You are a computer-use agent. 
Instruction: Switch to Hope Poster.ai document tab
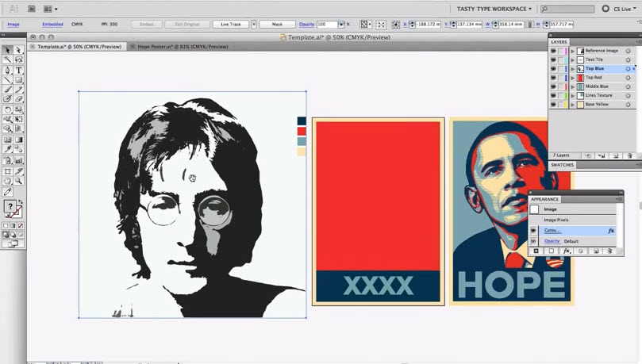[183, 47]
